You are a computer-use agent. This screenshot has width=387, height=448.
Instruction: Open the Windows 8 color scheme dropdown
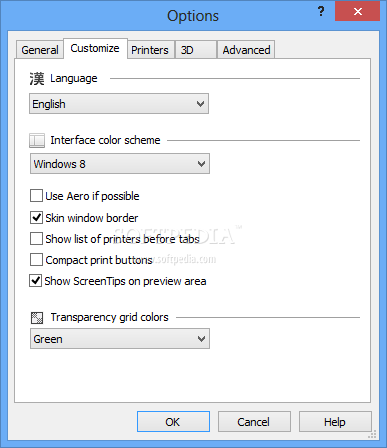[x=120, y=164]
